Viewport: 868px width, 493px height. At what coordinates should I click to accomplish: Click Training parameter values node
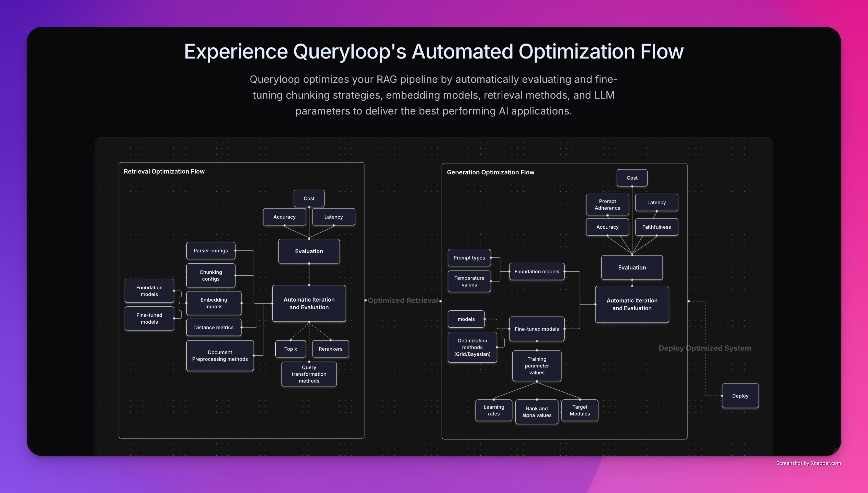pyautogui.click(x=537, y=366)
